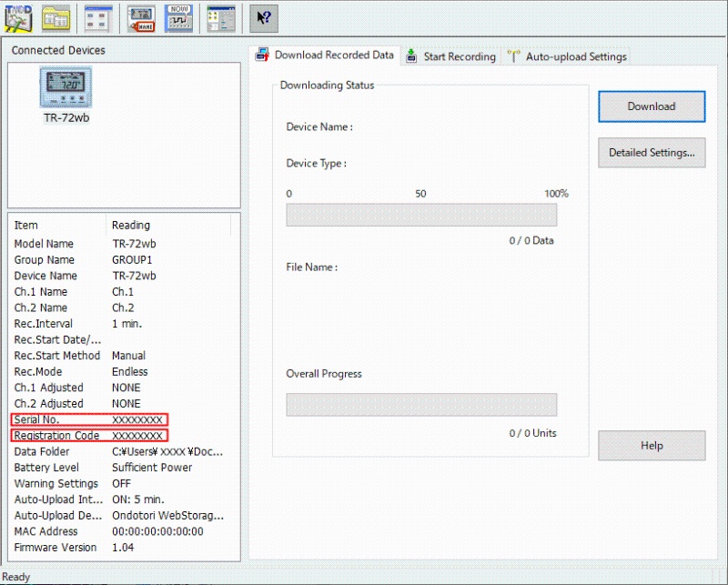Click the Item column header
Image resolution: width=728 pixels, height=585 pixels.
tap(58, 226)
